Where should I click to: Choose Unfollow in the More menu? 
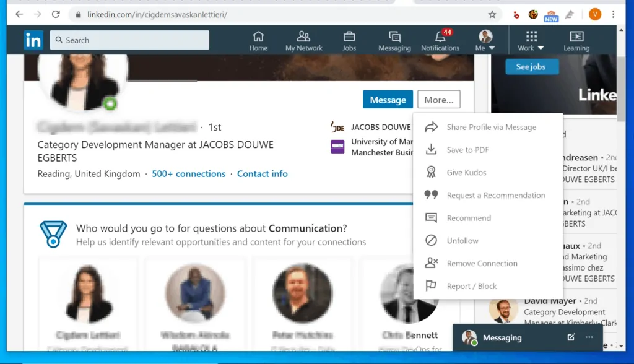488,241
